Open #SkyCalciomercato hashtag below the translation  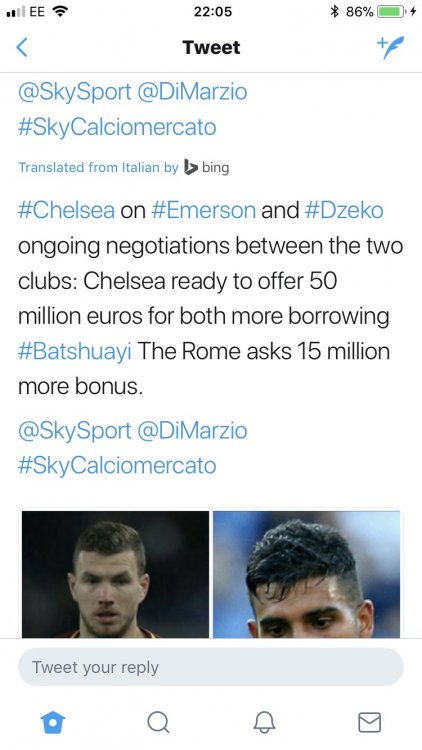117,465
